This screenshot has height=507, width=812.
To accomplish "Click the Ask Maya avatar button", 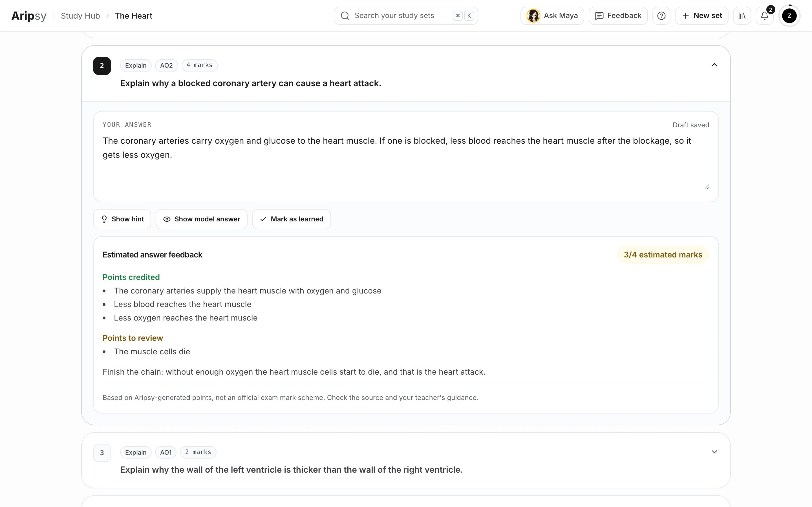I will click(552, 16).
